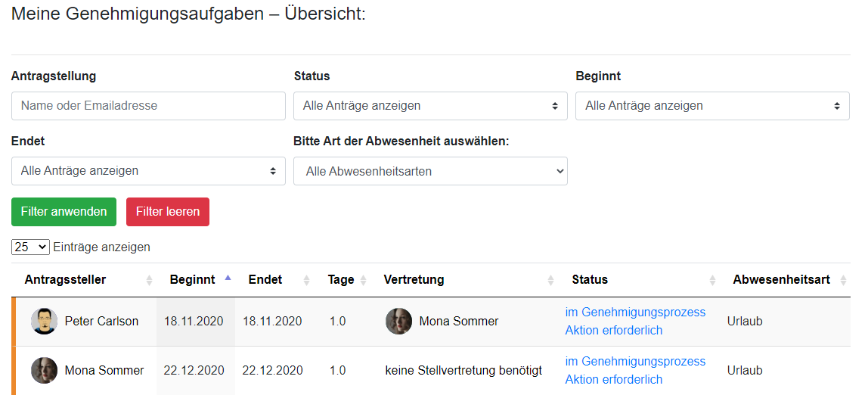Click Mona Sommer's avatar in Vertretung column
The height and width of the screenshot is (395, 868).
tap(398, 322)
